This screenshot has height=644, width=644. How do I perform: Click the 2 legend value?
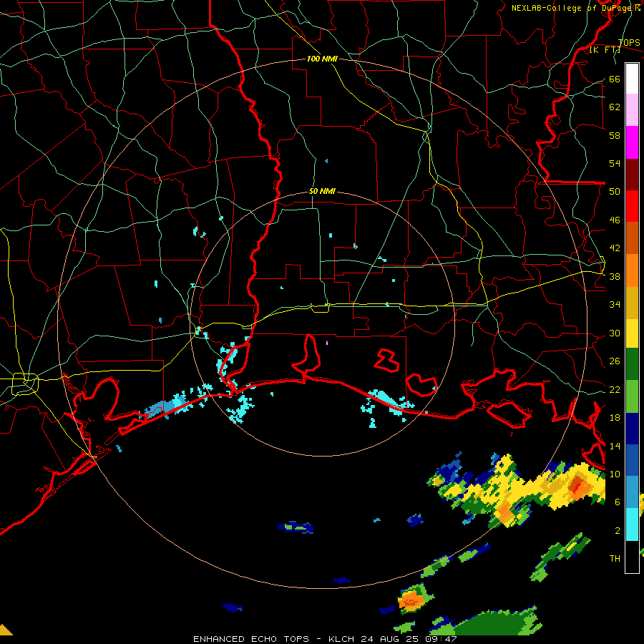[618, 531]
